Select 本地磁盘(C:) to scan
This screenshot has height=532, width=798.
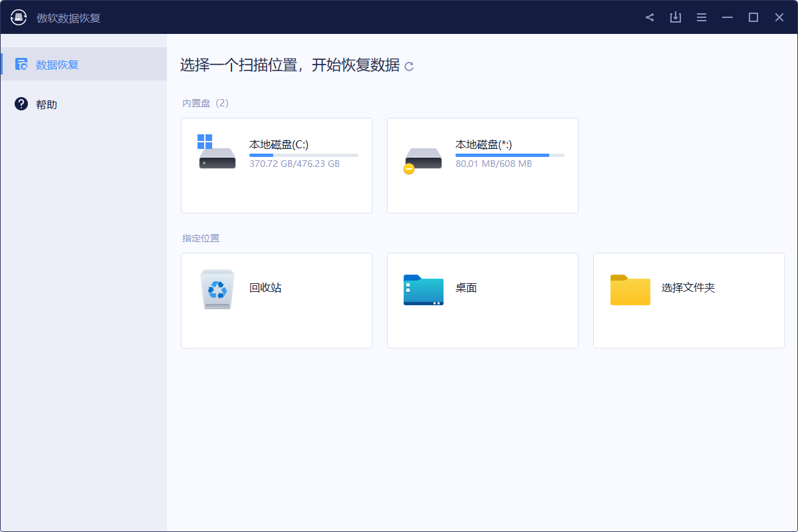click(x=277, y=165)
